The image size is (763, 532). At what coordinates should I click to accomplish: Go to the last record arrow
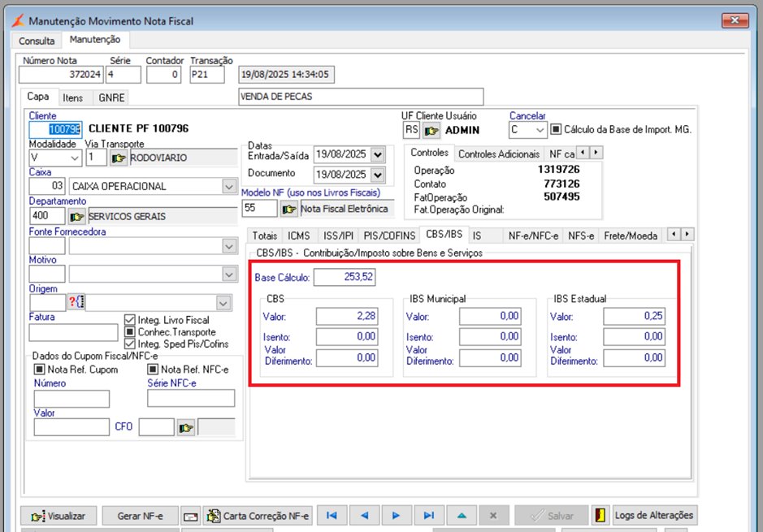(429, 515)
